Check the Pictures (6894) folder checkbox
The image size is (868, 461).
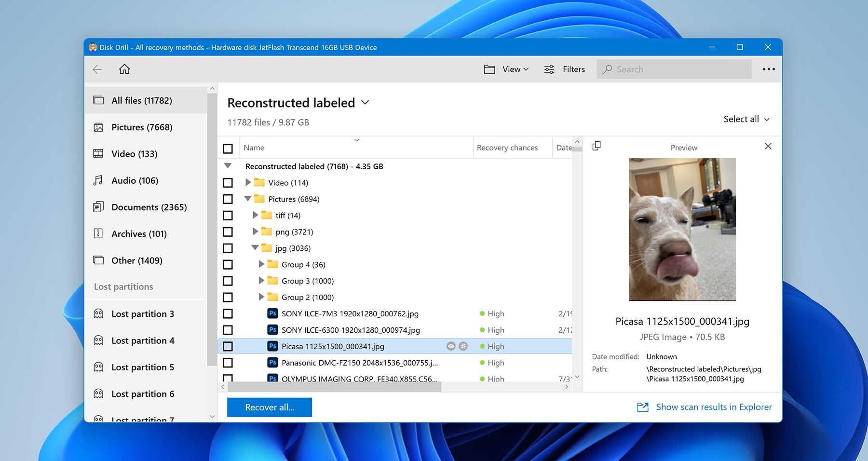pyautogui.click(x=228, y=199)
